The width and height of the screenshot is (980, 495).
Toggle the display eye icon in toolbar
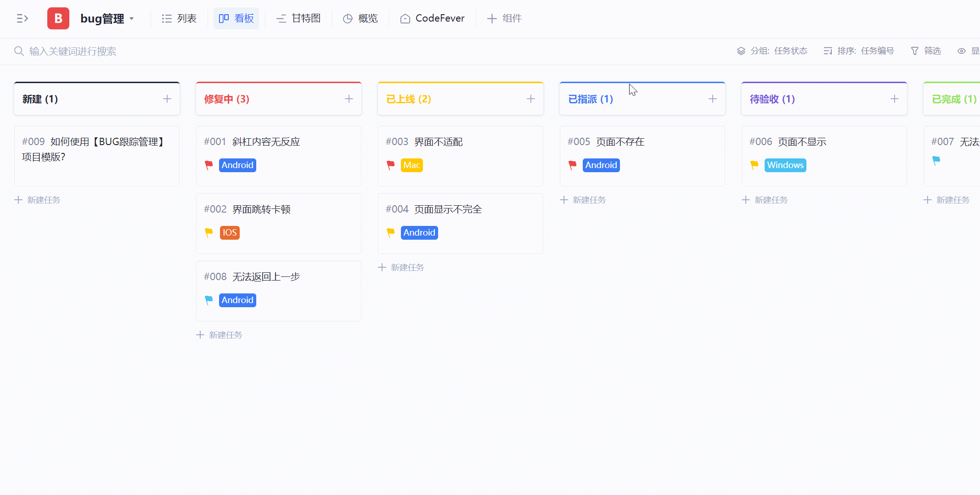point(961,51)
